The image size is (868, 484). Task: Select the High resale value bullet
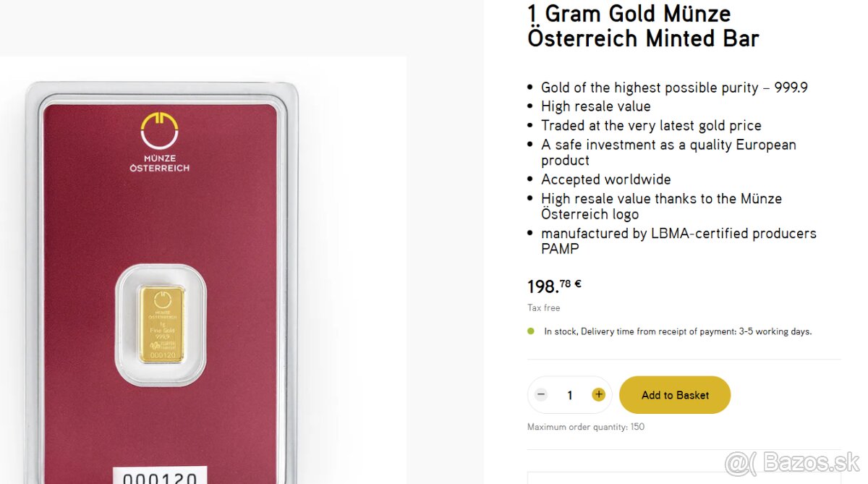tap(595, 106)
